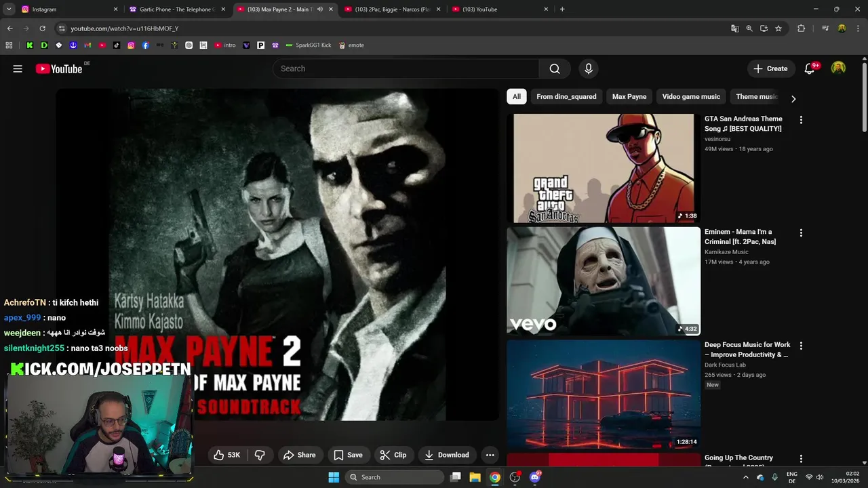
Task: Open the Gmail bookmark icon
Action: point(87,45)
